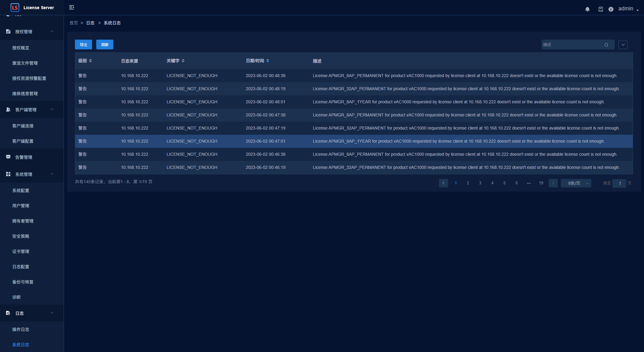
Task: Open the 8条/页 page size dropdown
Action: (576, 183)
